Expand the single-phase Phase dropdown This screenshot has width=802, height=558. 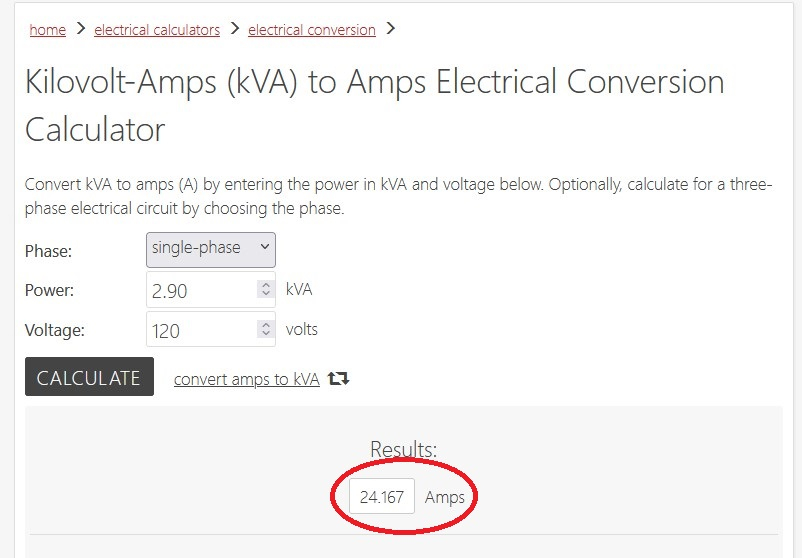pyautogui.click(x=211, y=249)
